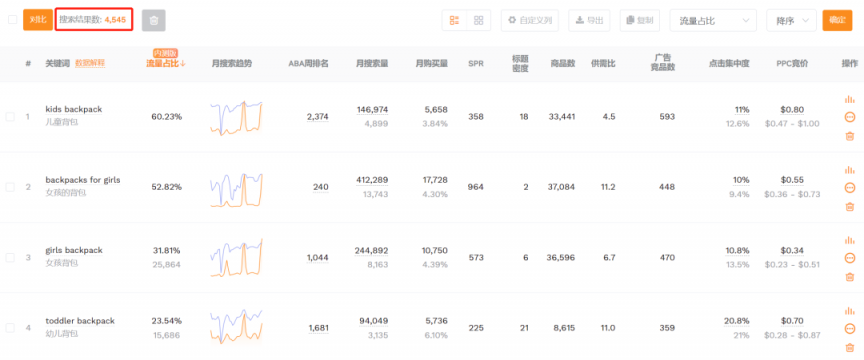Sort by 流量占比 column header
Viewport: 864px width, 360px height.
165,63
